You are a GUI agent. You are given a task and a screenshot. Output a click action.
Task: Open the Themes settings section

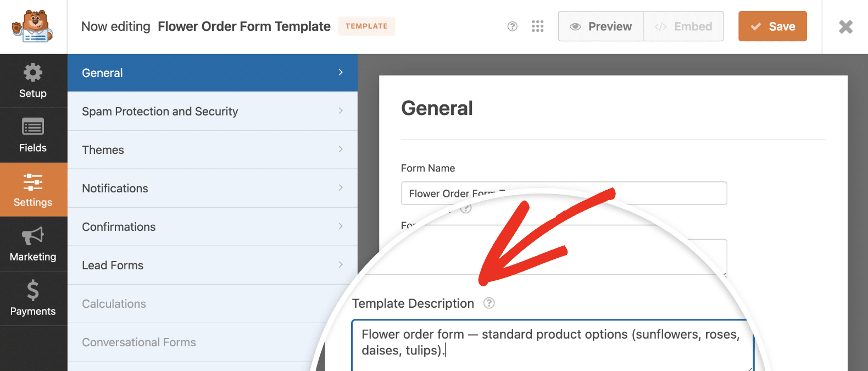213,149
